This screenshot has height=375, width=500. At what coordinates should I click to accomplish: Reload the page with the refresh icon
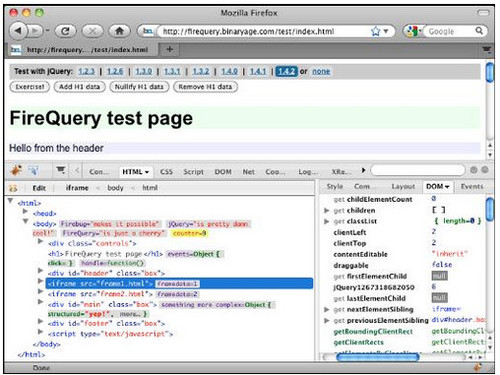(x=65, y=31)
